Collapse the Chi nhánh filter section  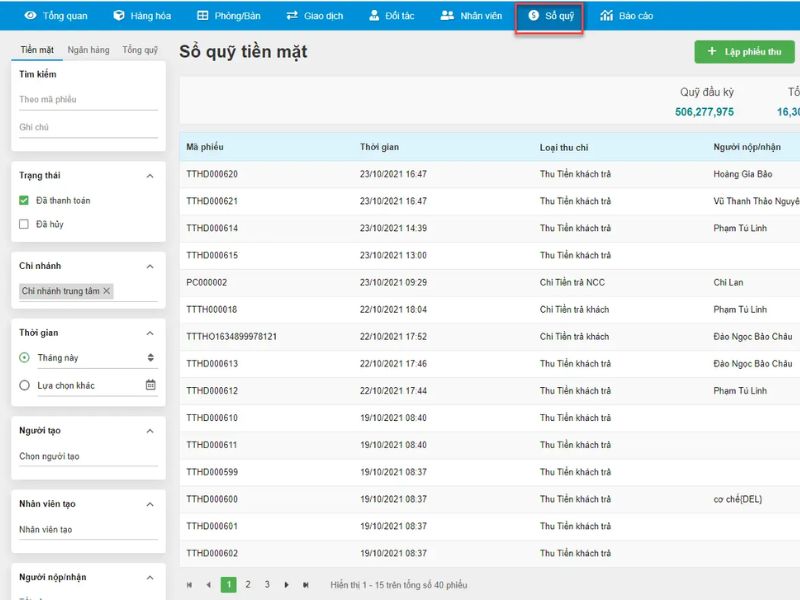150,267
